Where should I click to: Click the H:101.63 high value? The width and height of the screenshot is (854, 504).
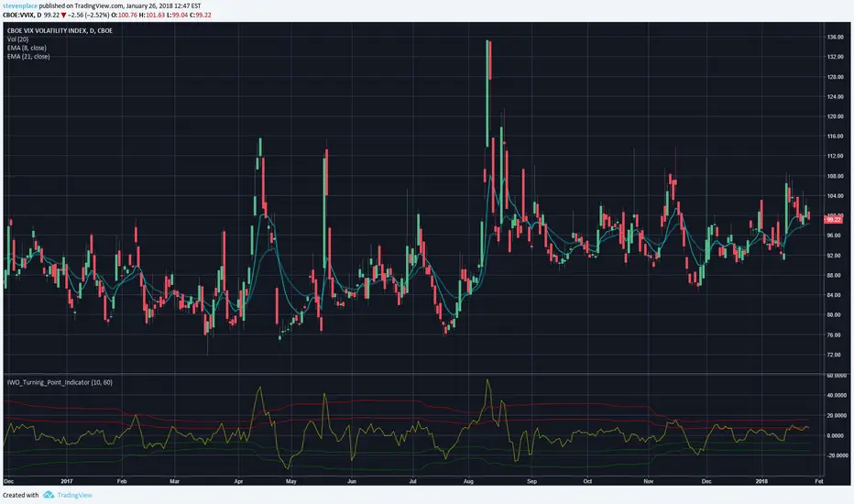(x=152, y=15)
